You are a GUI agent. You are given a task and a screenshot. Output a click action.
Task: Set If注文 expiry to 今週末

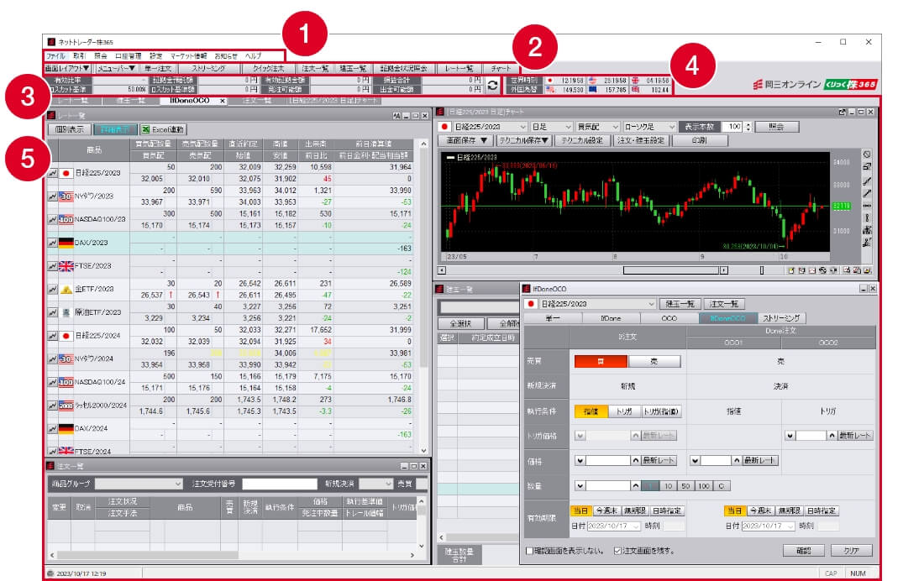point(606,510)
